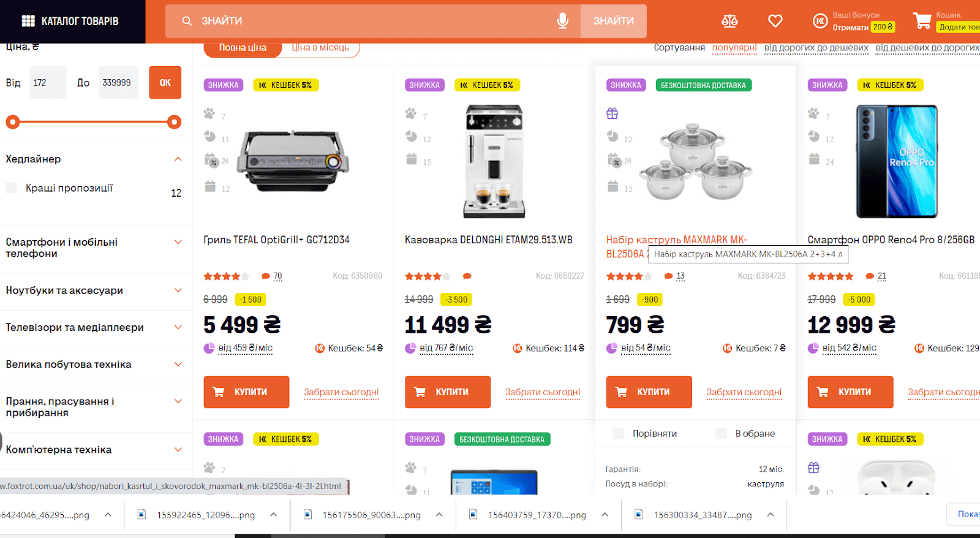Expand 'Велика побутова техніка' category
The width and height of the screenshot is (980, 538).
point(178,364)
